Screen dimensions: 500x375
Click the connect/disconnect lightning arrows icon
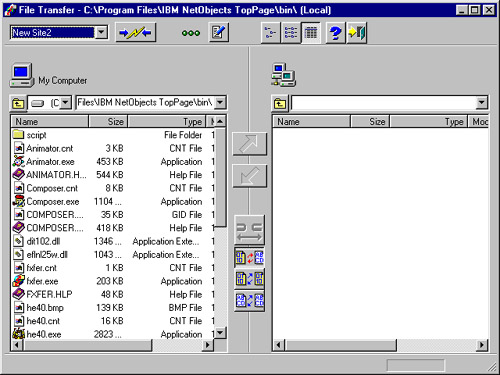135,32
